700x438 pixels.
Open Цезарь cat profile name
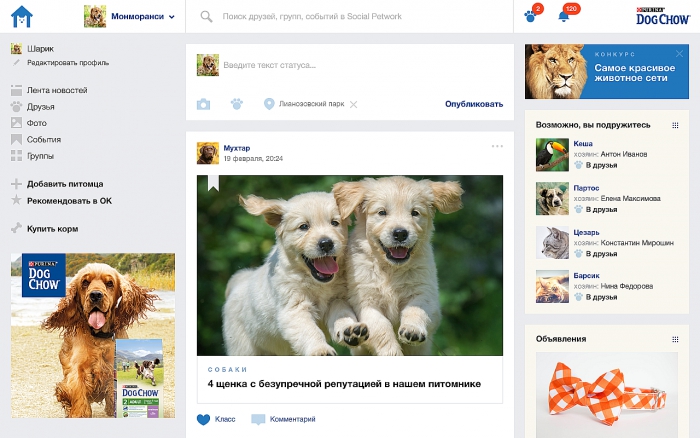586,233
